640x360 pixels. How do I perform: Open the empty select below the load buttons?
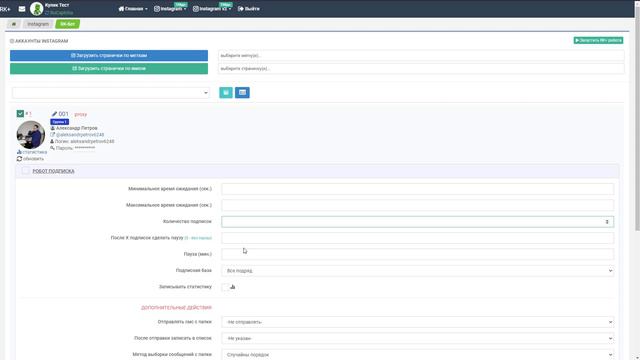tap(111, 93)
